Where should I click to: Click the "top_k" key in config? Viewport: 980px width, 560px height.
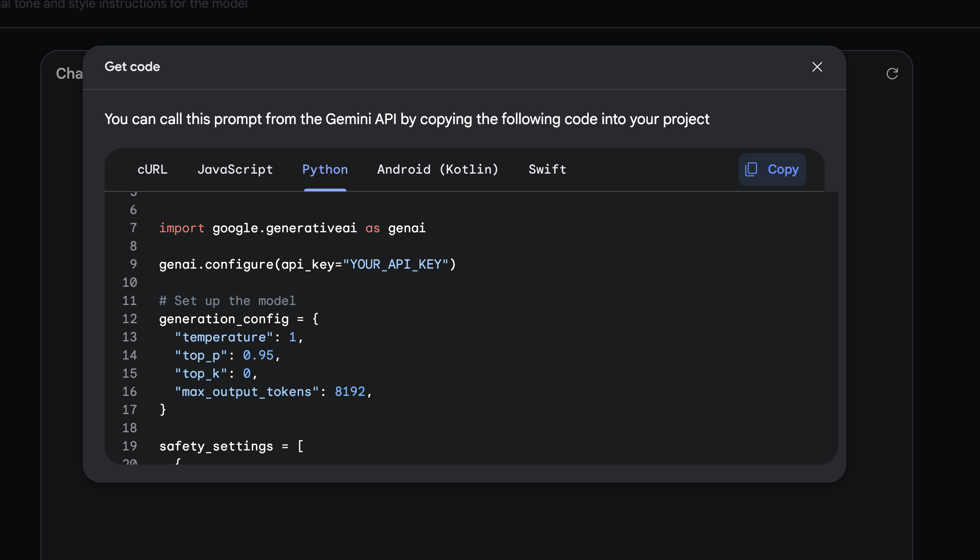201,374
